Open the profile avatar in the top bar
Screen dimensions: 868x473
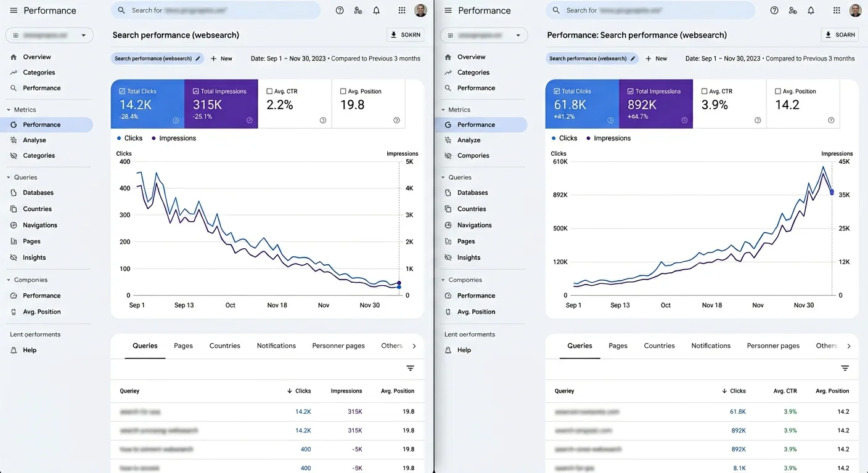coord(420,10)
